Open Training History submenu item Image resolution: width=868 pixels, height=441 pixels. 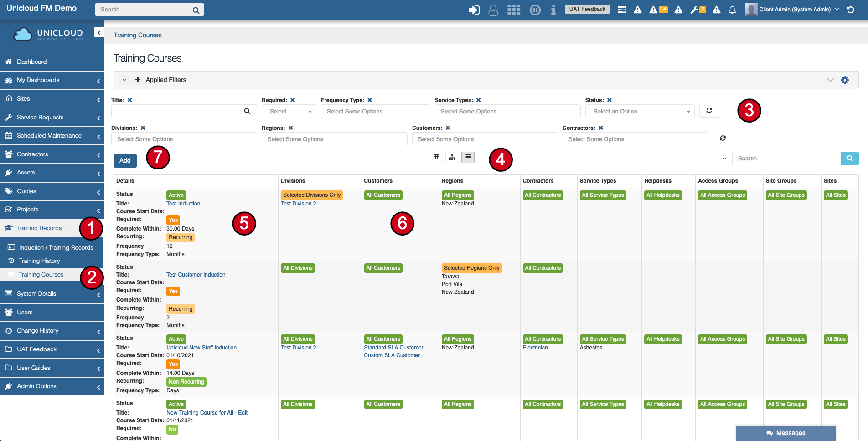39,261
